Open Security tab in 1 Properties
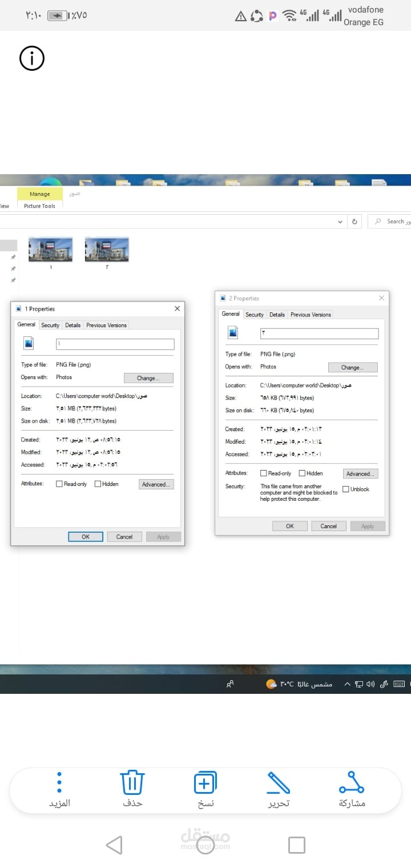Screen dimensions: 411x868 coord(50,325)
